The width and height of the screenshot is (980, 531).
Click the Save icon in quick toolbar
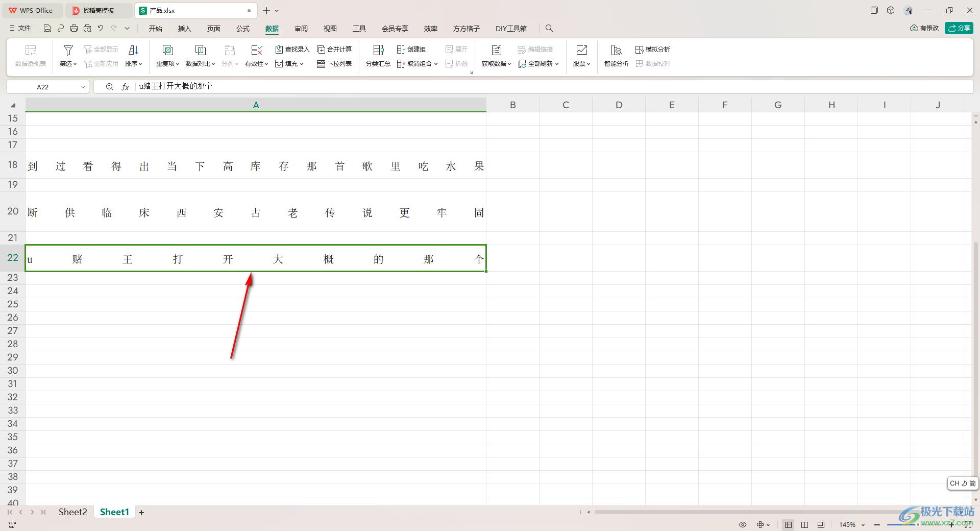(x=47, y=28)
